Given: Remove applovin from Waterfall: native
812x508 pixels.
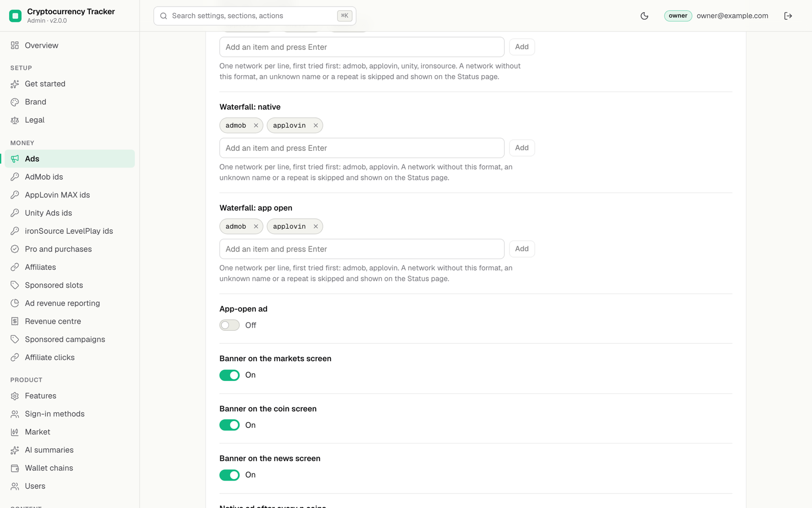Looking at the screenshot, I should click(316, 125).
